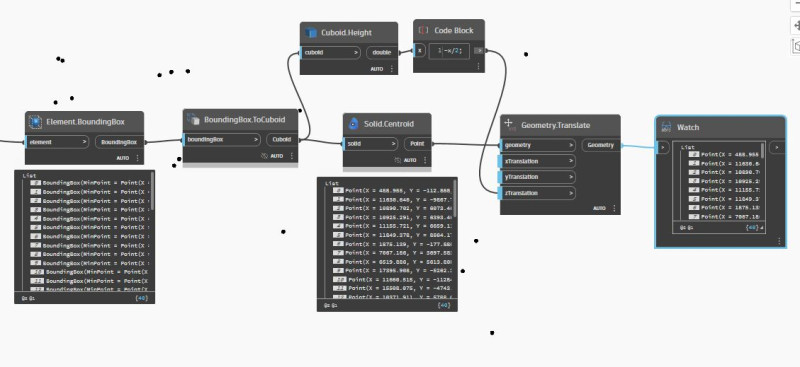
Task: Select row 'Point(X = 11638.646' in Centroid preview
Action: pos(392,199)
